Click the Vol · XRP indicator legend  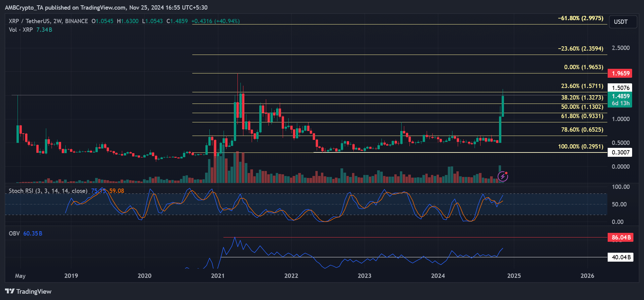[x=21, y=30]
